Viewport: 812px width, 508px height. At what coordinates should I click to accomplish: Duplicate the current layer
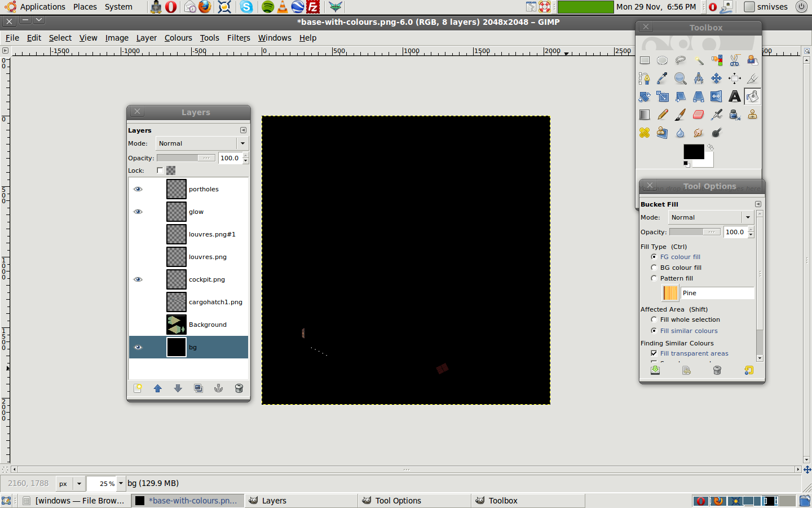[198, 388]
